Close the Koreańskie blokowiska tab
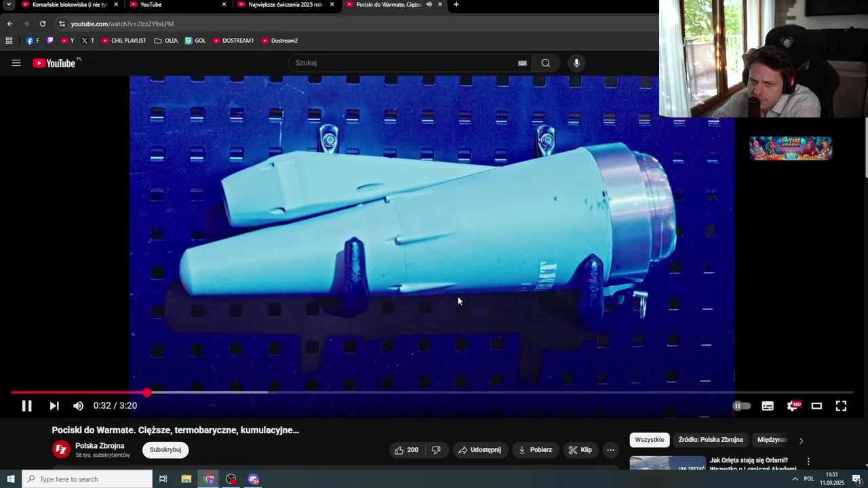The width and height of the screenshot is (868, 488). pos(116,5)
